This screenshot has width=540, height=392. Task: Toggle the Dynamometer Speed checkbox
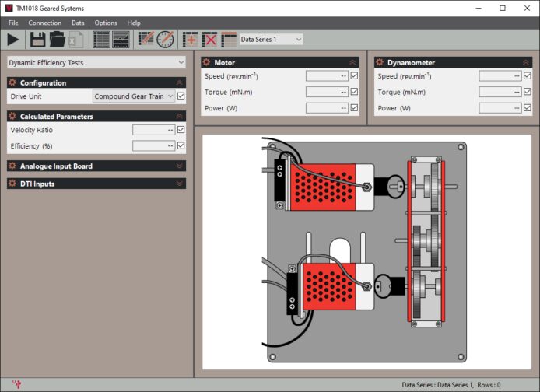coord(528,75)
